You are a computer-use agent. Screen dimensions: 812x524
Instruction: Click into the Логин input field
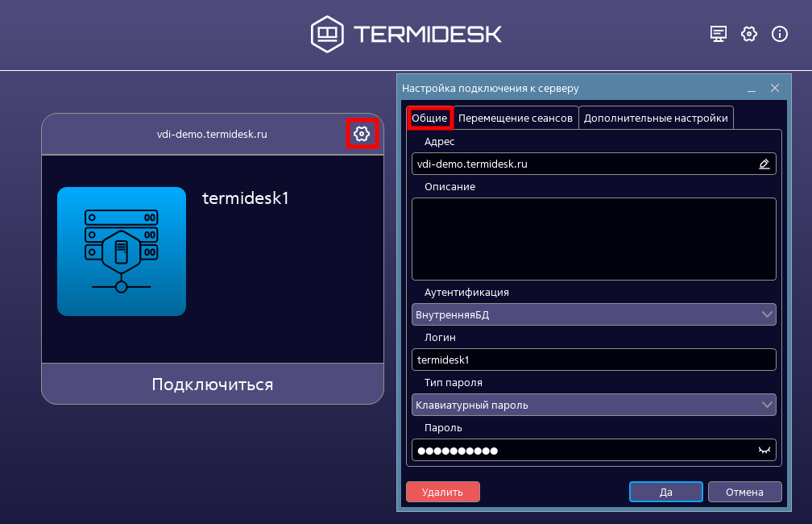pyautogui.click(x=594, y=360)
